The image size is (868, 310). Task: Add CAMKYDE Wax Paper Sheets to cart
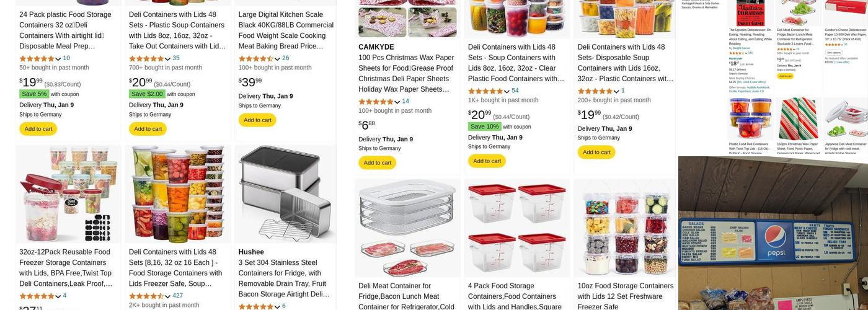coord(377,163)
